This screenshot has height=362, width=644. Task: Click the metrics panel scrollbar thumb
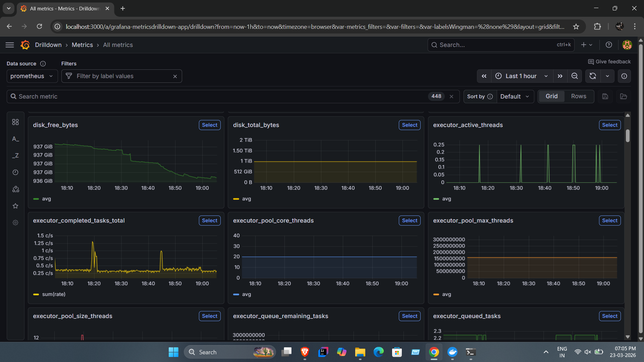coord(628,136)
